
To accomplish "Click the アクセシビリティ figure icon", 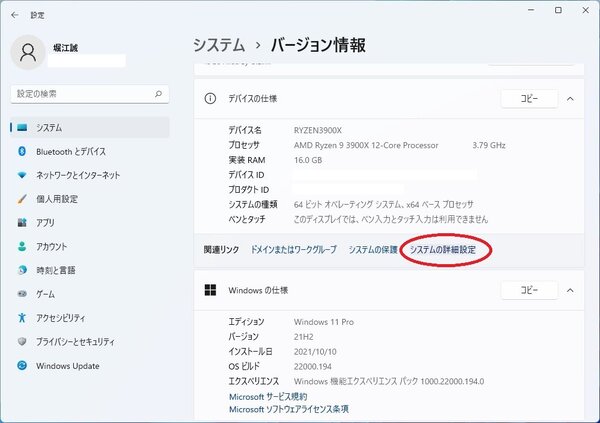I will tap(22, 318).
